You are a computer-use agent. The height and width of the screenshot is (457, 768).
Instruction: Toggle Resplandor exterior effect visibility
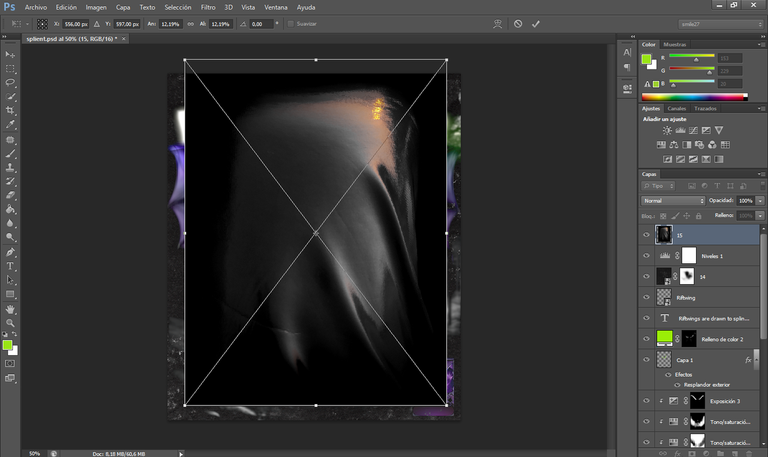(677, 385)
